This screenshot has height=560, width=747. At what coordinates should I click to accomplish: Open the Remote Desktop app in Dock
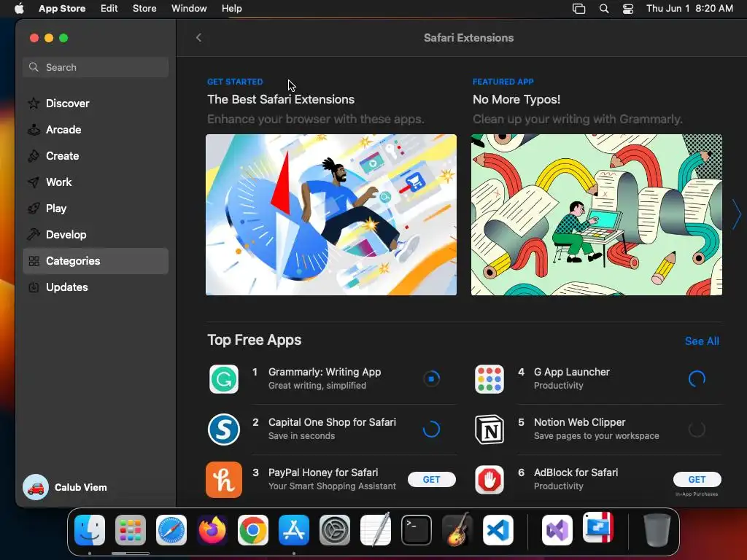(598, 528)
